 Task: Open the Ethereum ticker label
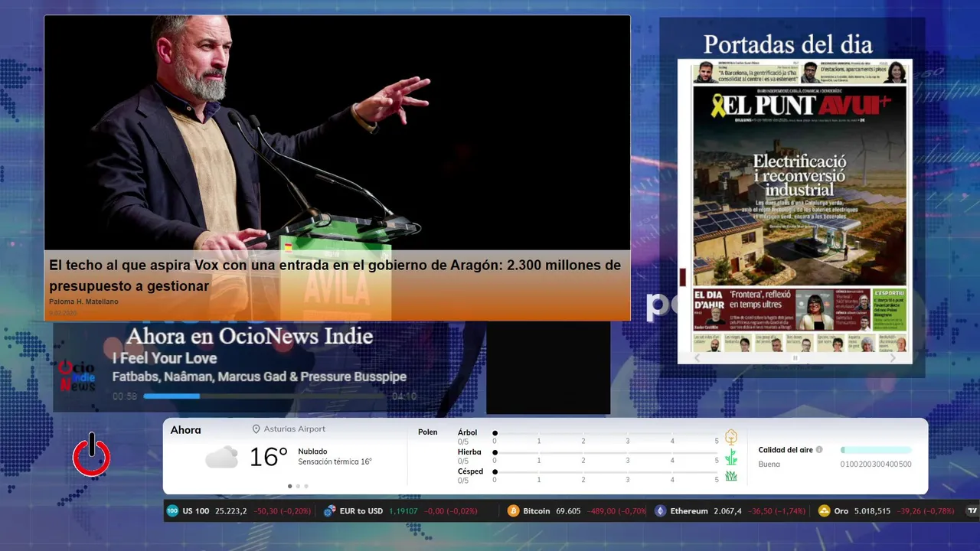(x=689, y=510)
